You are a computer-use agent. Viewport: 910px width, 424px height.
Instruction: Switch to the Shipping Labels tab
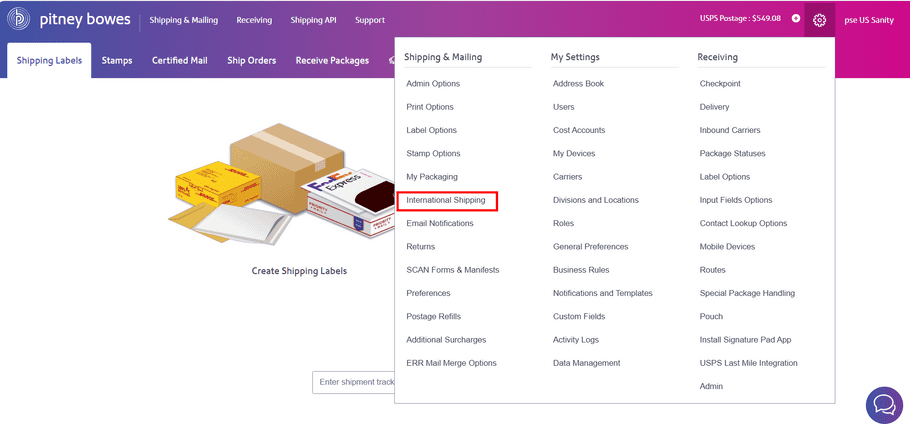tap(49, 60)
